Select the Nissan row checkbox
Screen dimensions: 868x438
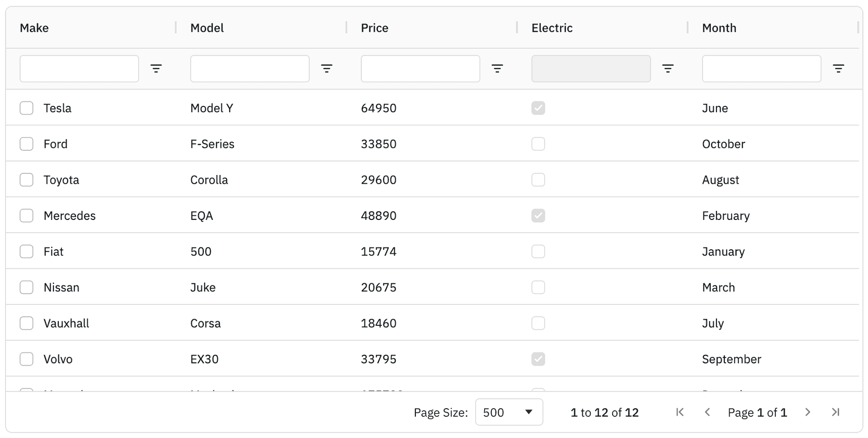point(27,287)
